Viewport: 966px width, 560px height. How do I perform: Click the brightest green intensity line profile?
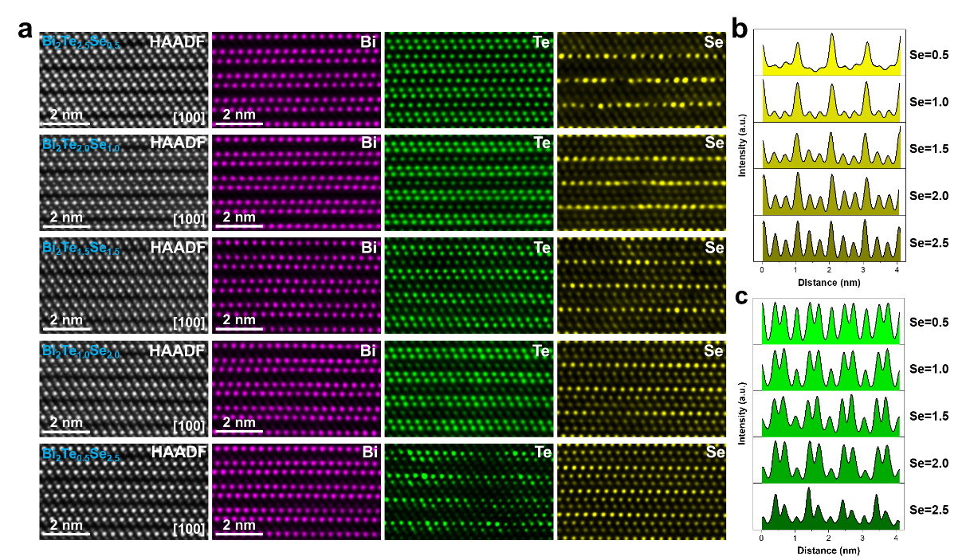pos(831,327)
